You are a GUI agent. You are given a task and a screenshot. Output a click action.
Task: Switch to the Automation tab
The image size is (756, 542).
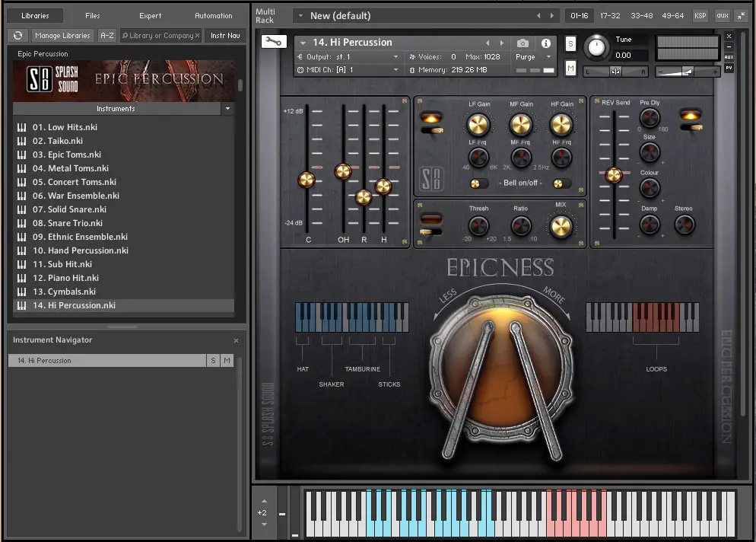[213, 15]
